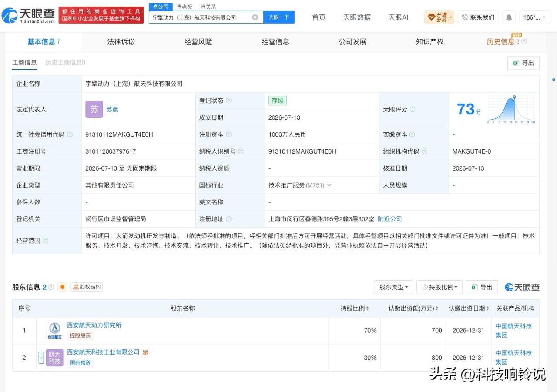Click the help icon beside 注册地址
This screenshot has width=557, height=392.
pos(228,219)
